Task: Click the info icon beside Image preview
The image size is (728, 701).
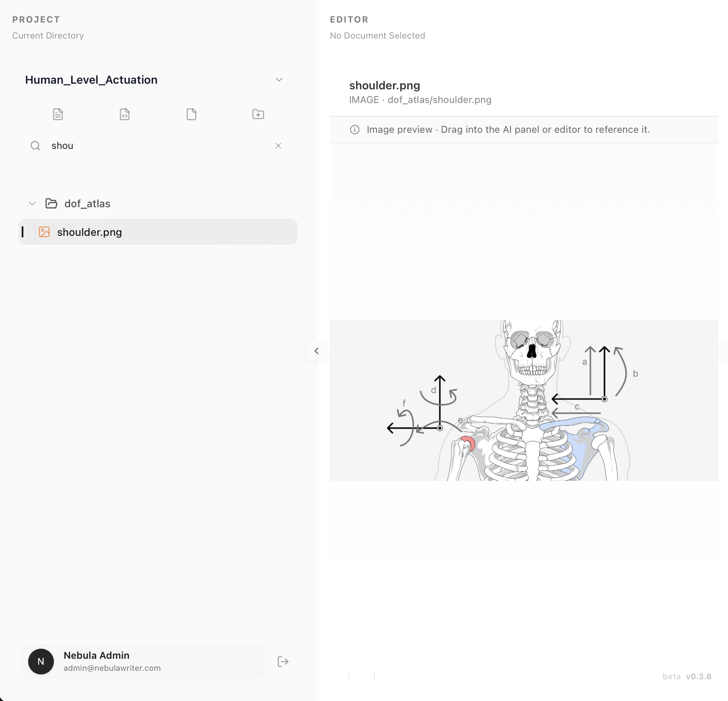Action: point(355,130)
